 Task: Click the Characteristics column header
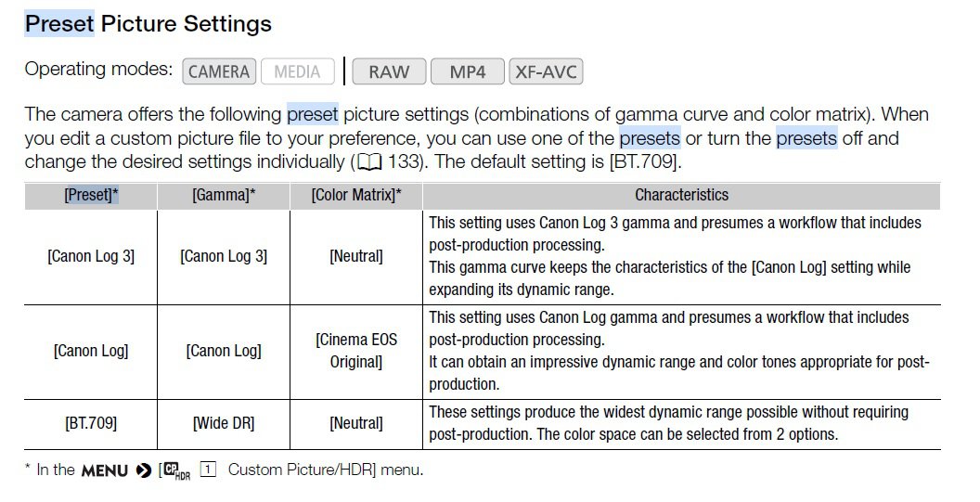click(x=682, y=195)
